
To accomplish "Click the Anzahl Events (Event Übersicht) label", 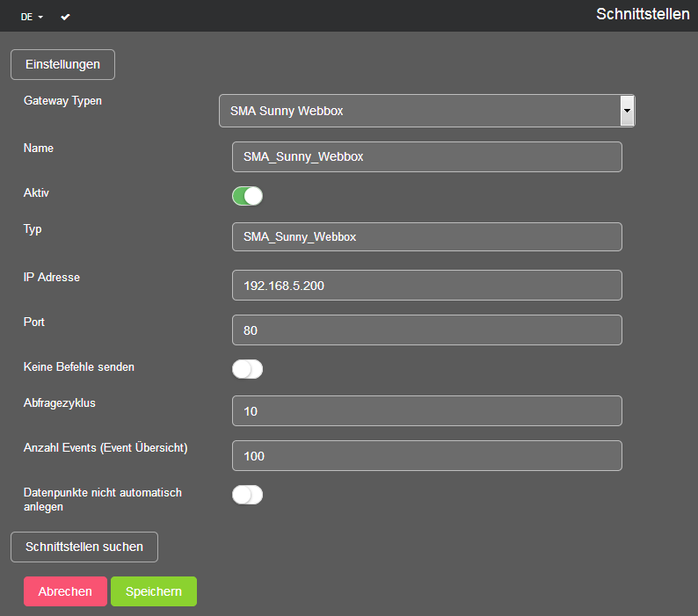I will (105, 448).
